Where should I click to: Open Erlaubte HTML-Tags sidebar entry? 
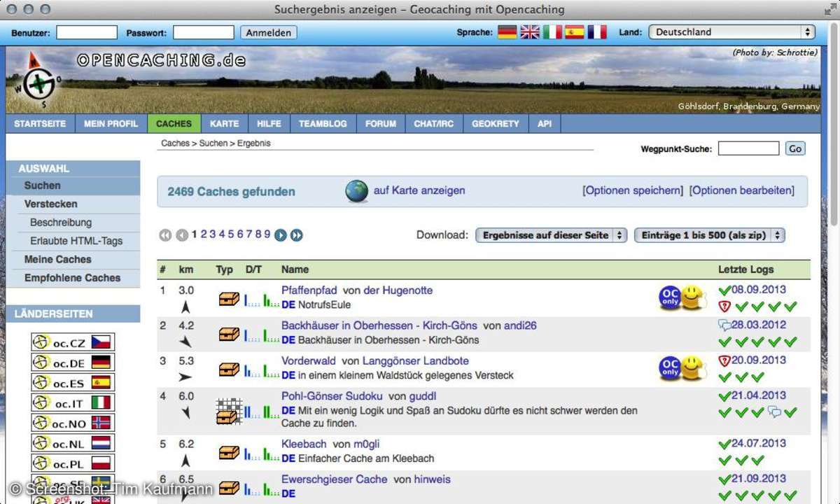(76, 241)
